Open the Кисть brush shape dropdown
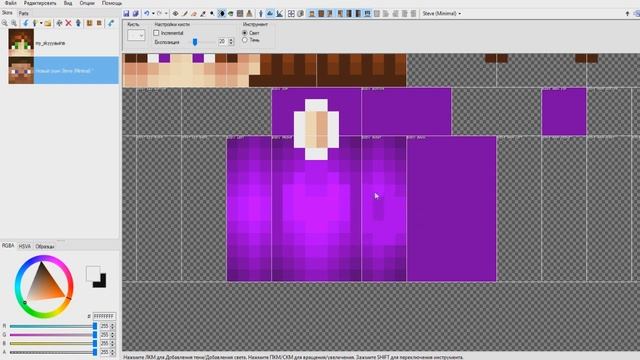 pyautogui.click(x=136, y=35)
